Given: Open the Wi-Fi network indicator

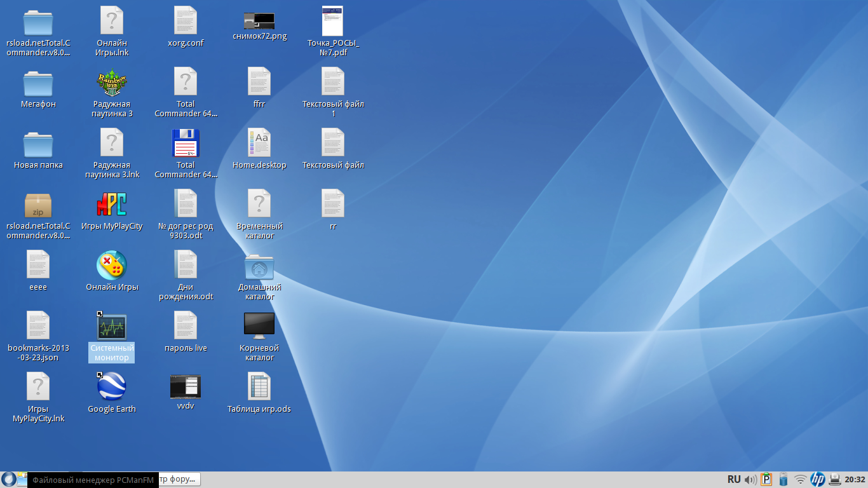Looking at the screenshot, I should pyautogui.click(x=800, y=480).
